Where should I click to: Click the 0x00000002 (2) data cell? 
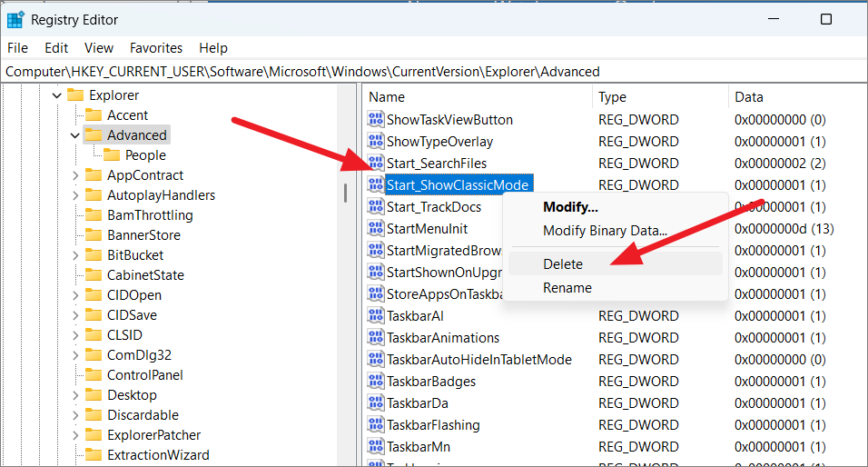tap(780, 163)
